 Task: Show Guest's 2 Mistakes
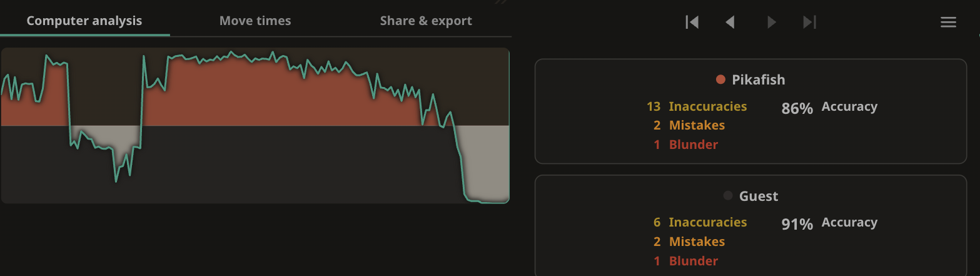(x=689, y=242)
